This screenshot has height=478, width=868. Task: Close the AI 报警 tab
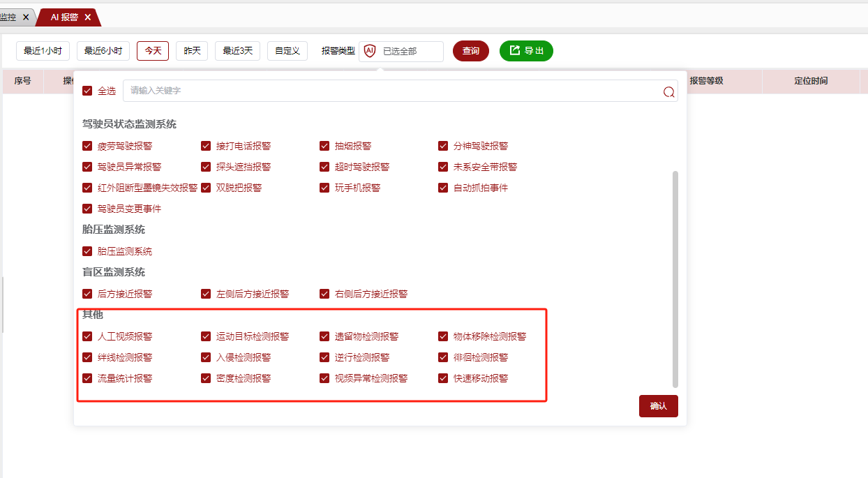[88, 17]
